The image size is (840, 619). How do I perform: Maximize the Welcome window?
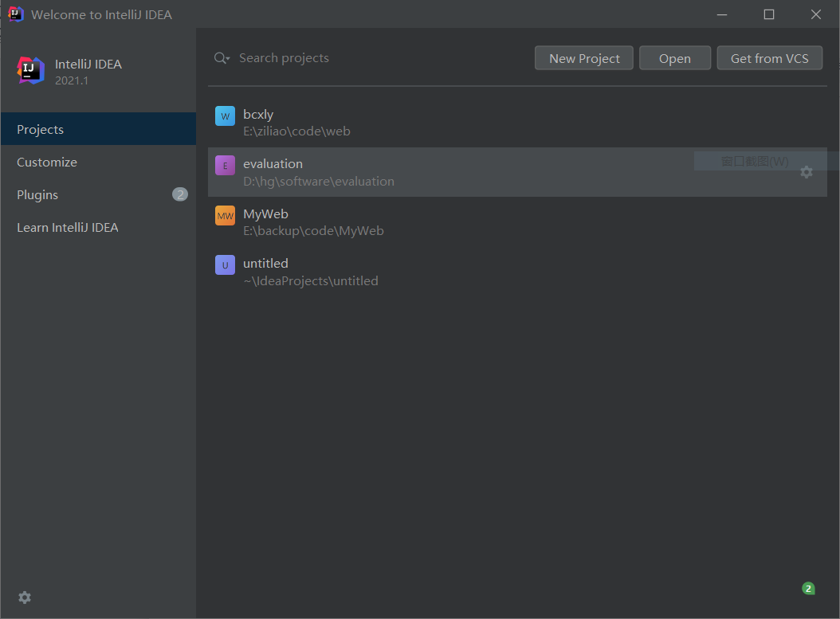[x=769, y=14]
